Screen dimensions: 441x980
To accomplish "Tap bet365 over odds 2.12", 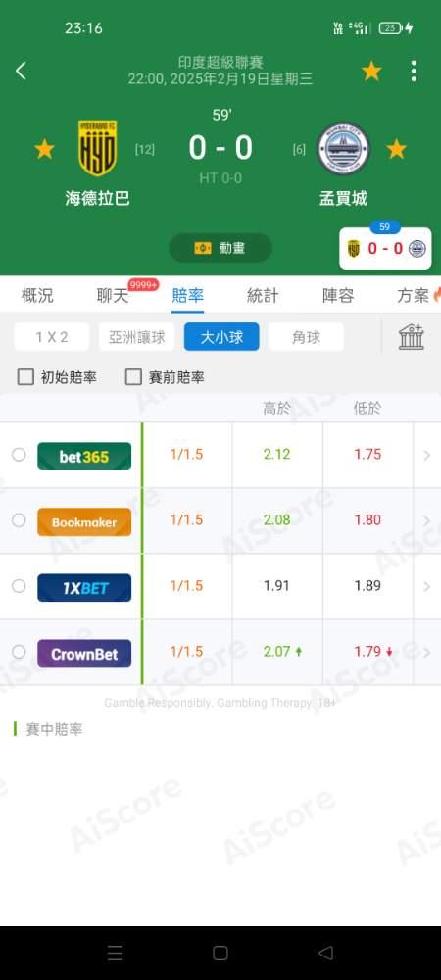I will click(277, 455).
